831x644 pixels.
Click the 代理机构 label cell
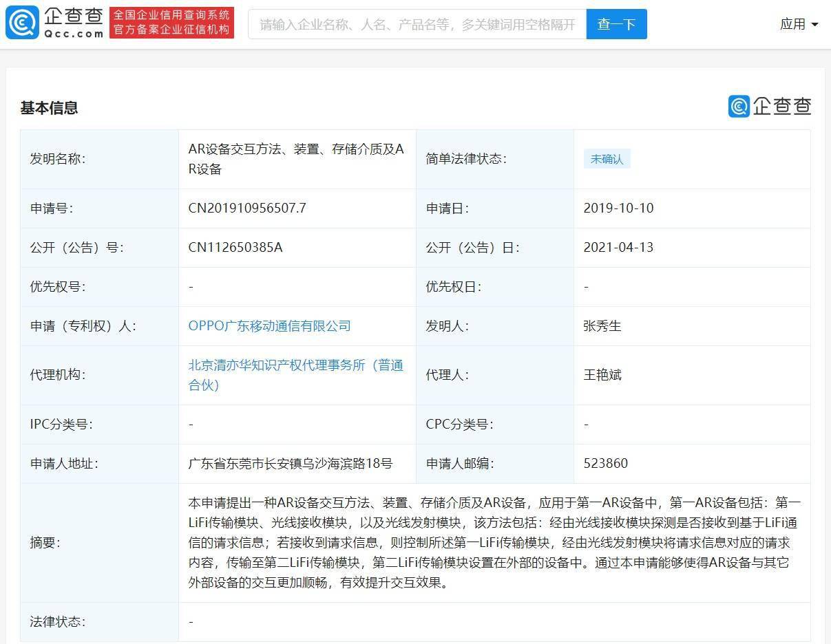click(x=99, y=375)
